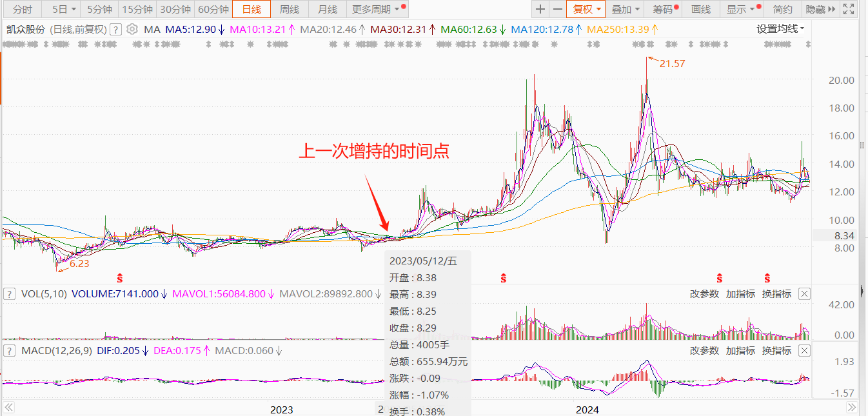Toggle 简约 simple mode
Screen dimensions: 868x416
[x=783, y=9]
